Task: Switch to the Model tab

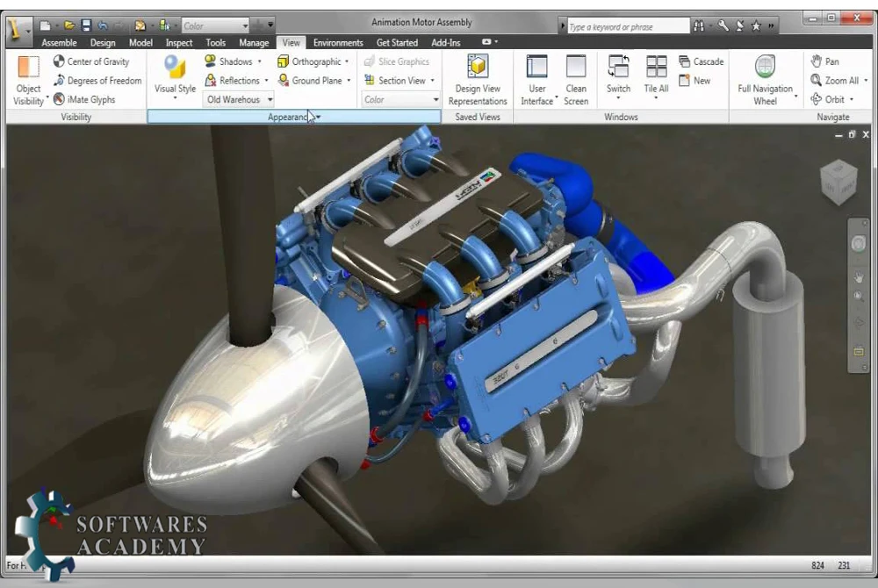Action: click(140, 42)
